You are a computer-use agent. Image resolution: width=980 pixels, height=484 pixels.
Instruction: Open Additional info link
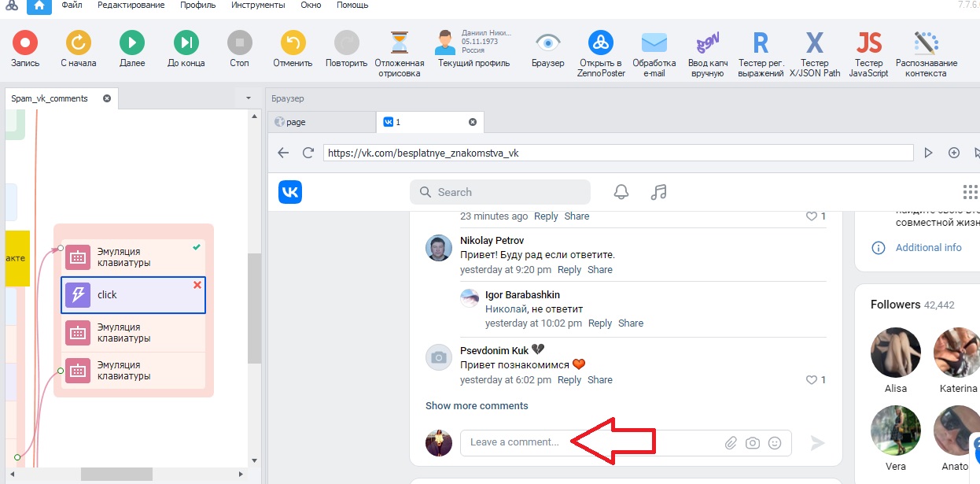coord(928,247)
